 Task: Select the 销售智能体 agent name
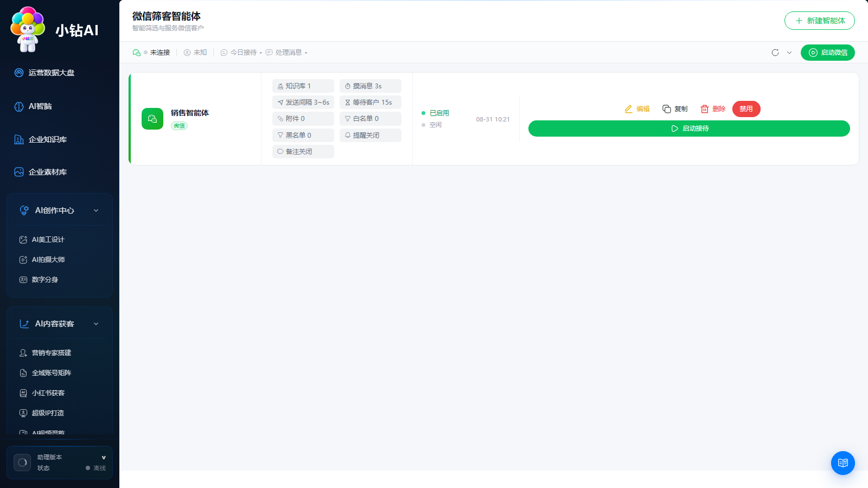coord(190,113)
